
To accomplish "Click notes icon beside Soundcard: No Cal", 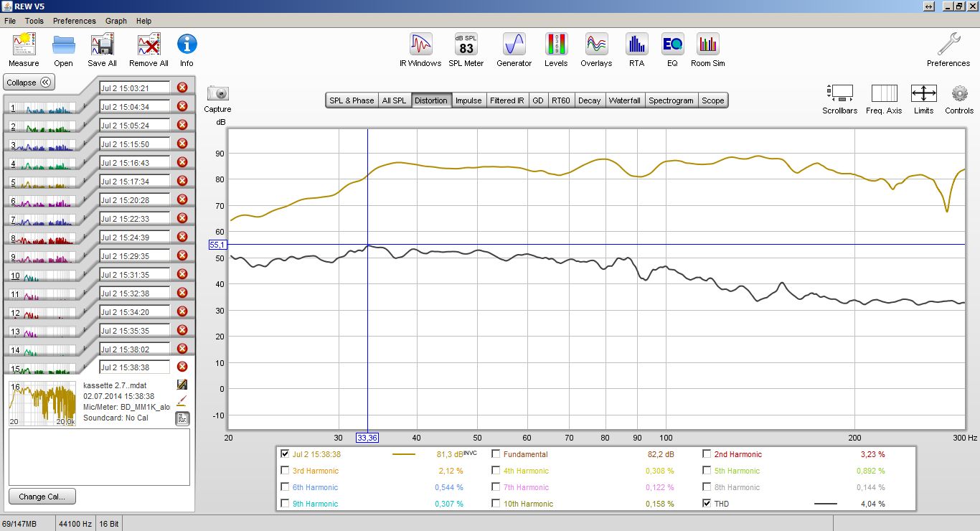I will (182, 418).
